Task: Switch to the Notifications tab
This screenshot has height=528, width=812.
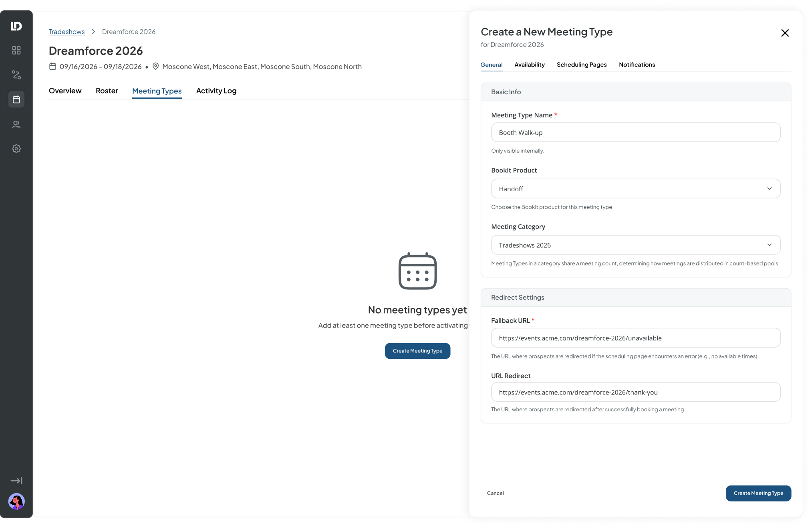Action: click(x=637, y=65)
